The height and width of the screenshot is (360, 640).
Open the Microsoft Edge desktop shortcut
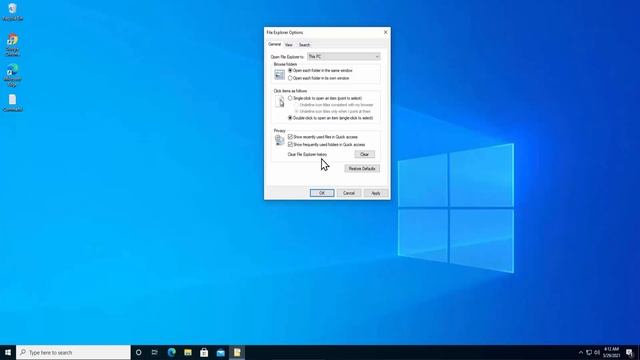pos(12,75)
